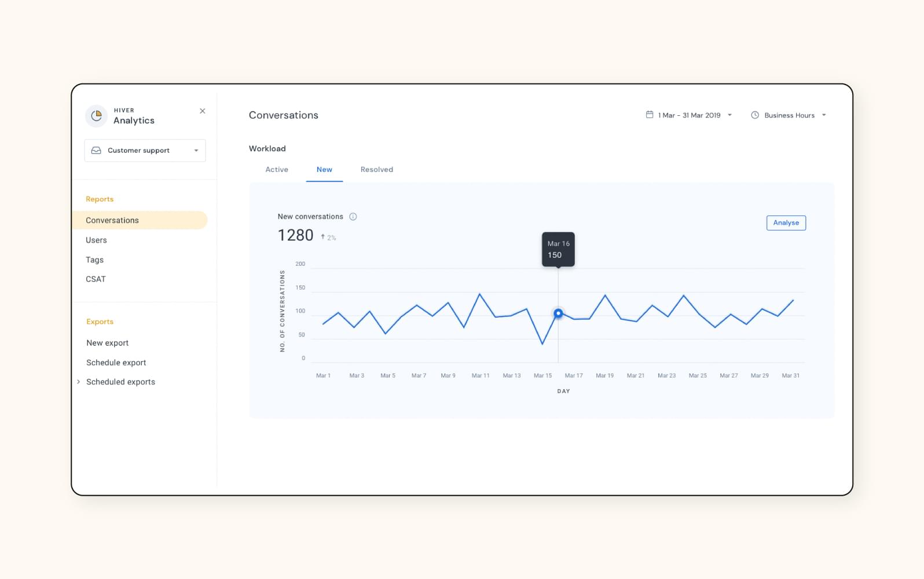Viewport: 924px width, 579px height.
Task: Click the Hiver Analytics pie chart logo
Action: 96,116
